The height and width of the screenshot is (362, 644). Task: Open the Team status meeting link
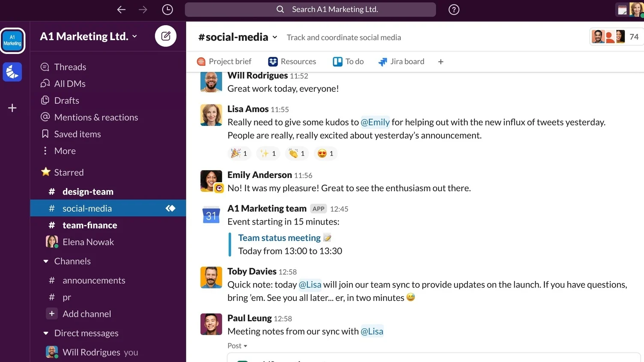279,237
